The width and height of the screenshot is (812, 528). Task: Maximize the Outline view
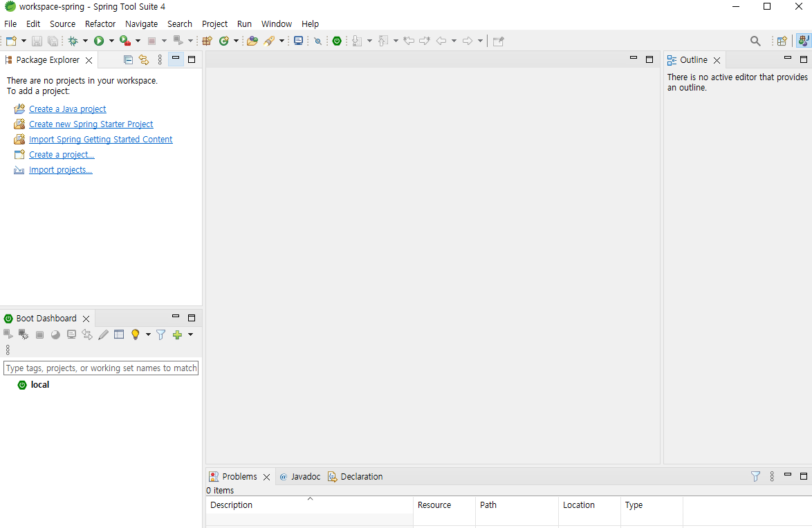[x=804, y=59]
